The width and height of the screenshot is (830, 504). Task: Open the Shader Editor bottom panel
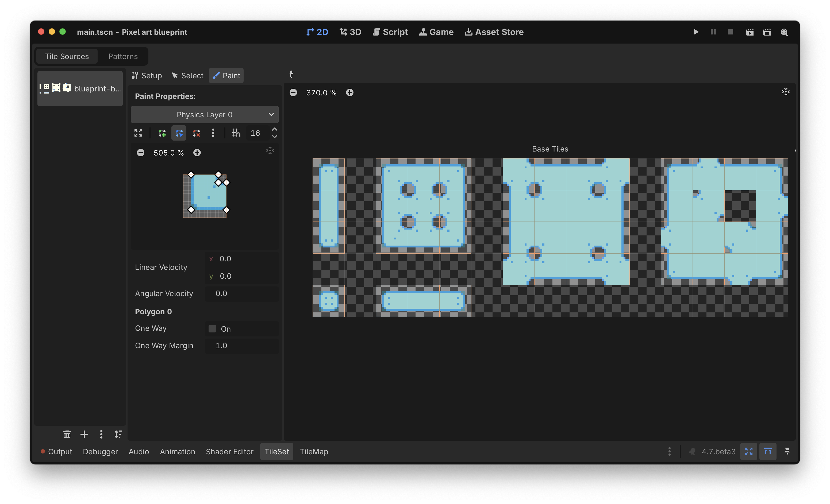(230, 451)
